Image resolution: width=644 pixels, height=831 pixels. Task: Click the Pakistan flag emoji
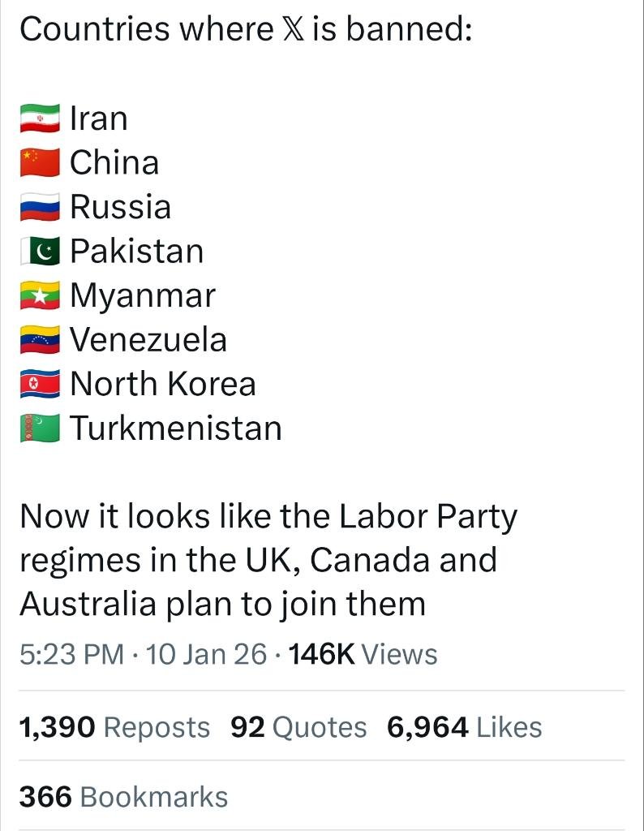click(41, 252)
